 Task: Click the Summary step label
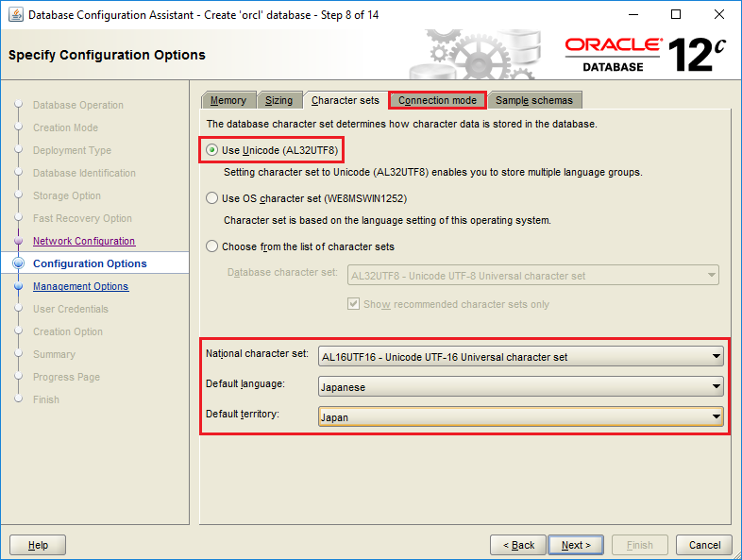[54, 354]
